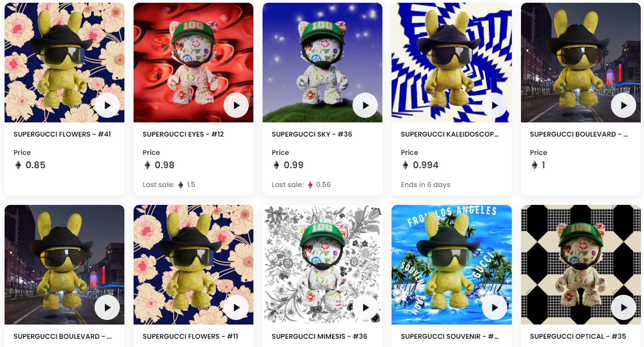Play the SUPERGUCCI OPTICAL #35 video
This screenshot has width=644, height=347.
click(623, 307)
